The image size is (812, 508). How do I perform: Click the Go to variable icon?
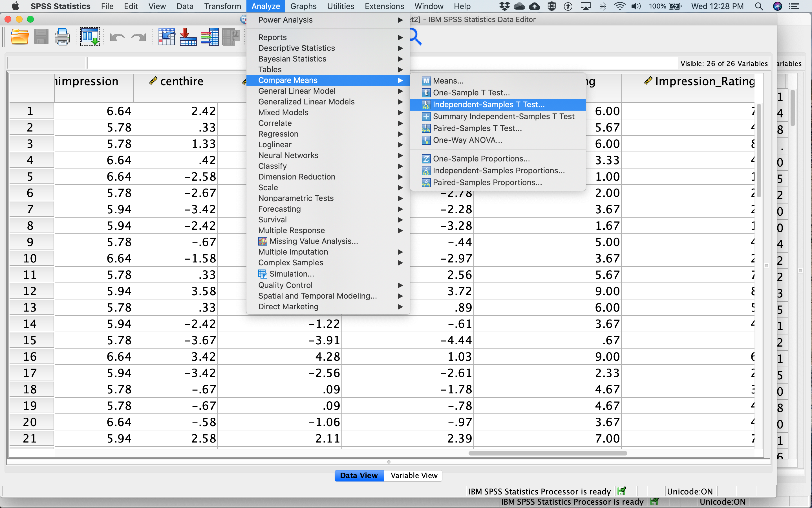[x=188, y=37]
